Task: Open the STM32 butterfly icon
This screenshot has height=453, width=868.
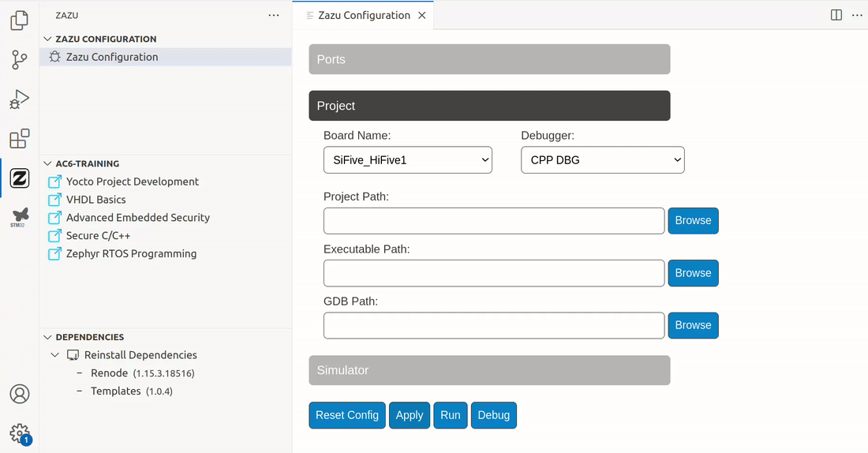Action: pos(20,217)
